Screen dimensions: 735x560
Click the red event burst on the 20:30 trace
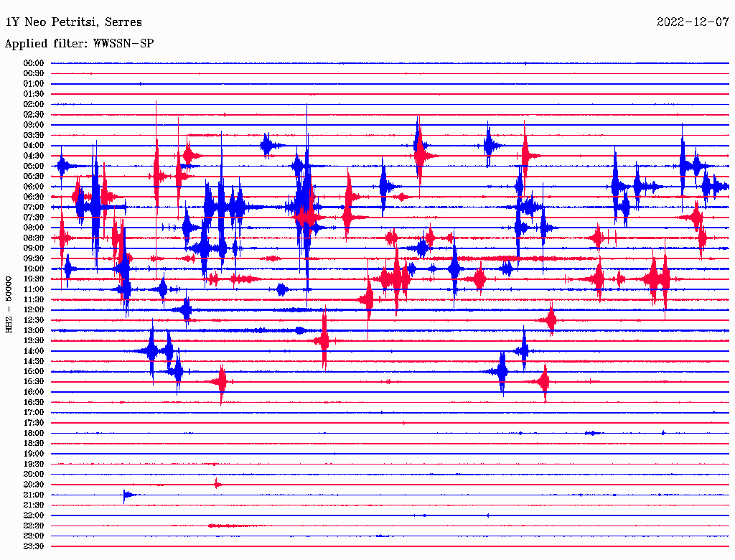coord(217,485)
